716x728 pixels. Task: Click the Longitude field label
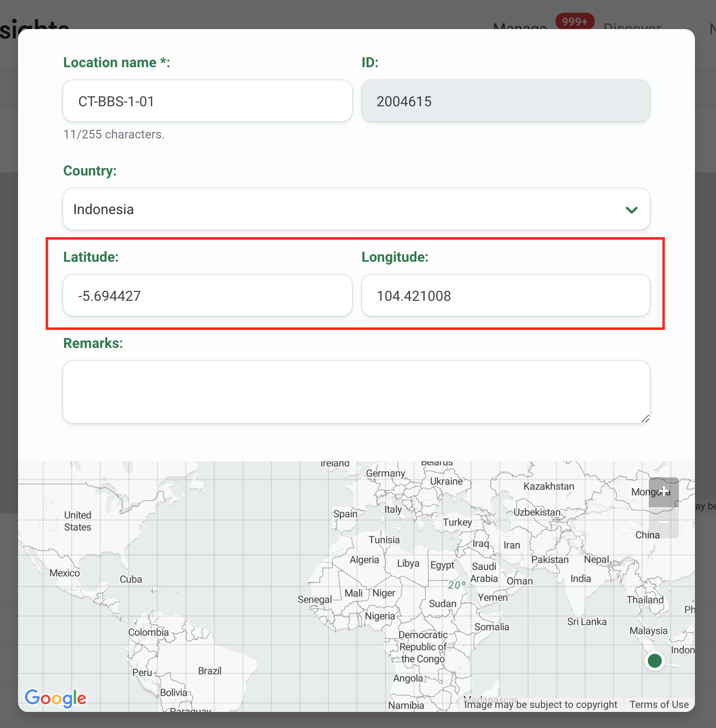tap(395, 257)
